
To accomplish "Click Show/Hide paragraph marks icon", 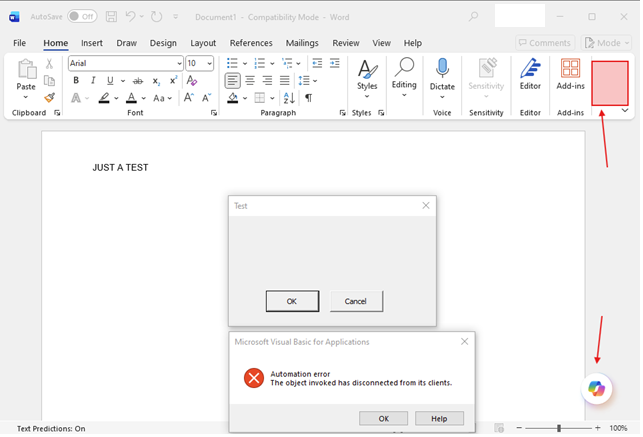I will tap(309, 98).
